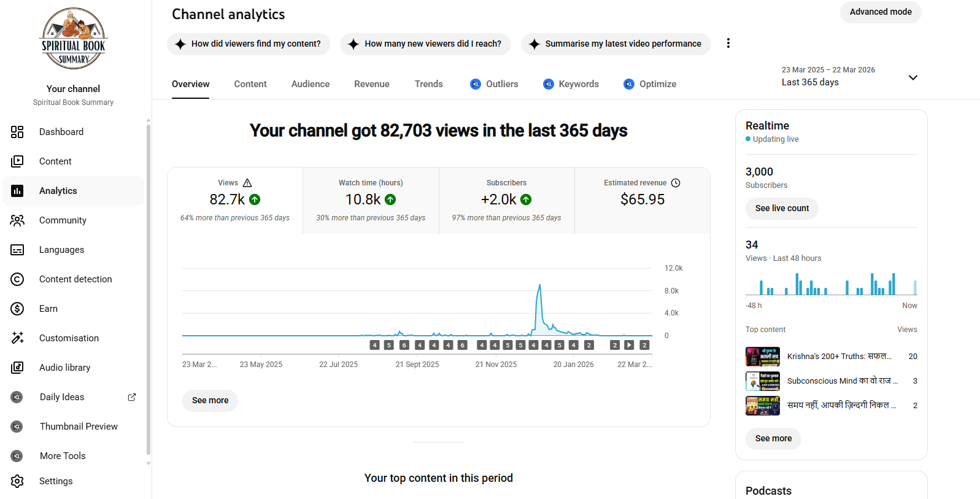This screenshot has width=980, height=499.
Task: Click the Estimated revenue clock icon
Action: [x=676, y=183]
